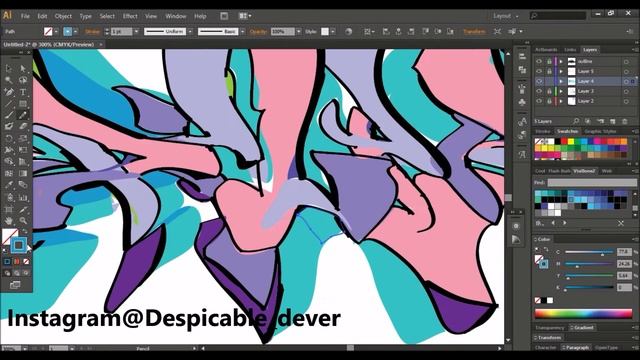This screenshot has width=640, height=360.
Task: Hide Layer 2 visibility eye
Action: [539, 101]
